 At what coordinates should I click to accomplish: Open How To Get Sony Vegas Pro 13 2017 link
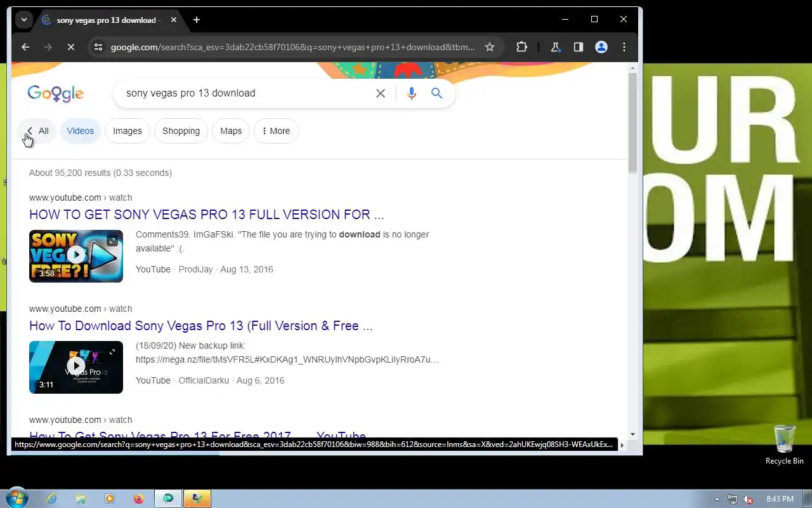[x=197, y=437]
